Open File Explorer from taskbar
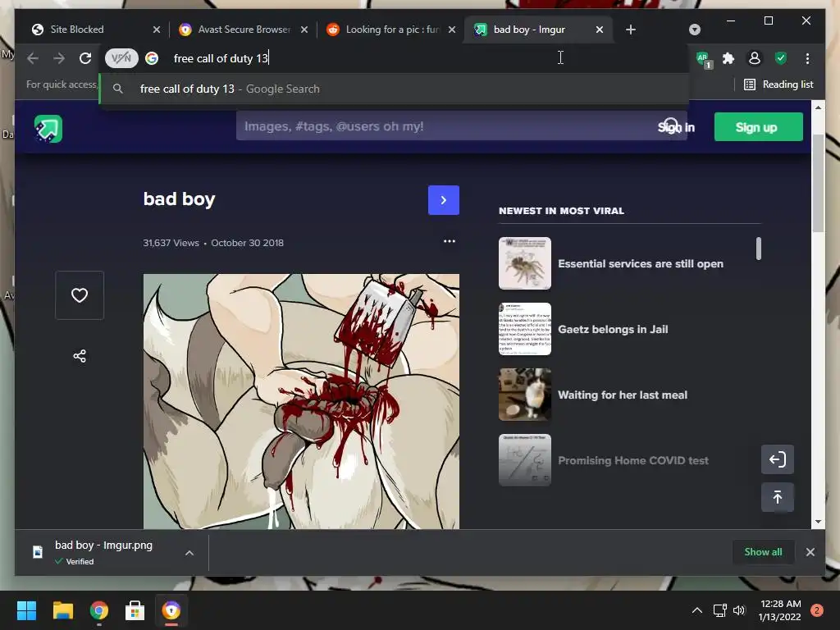Viewport: 840px width, 630px height. [x=62, y=610]
